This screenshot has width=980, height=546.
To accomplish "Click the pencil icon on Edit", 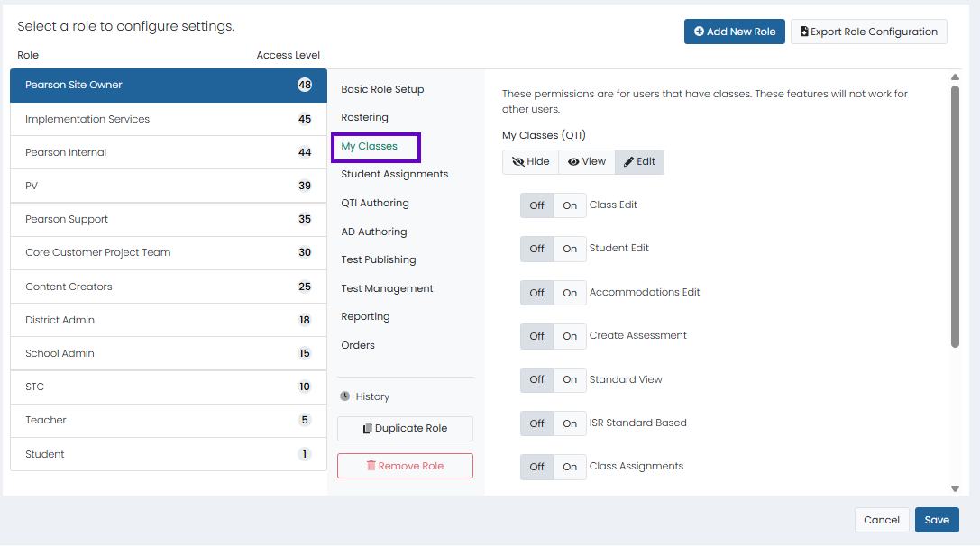I will click(x=628, y=162).
